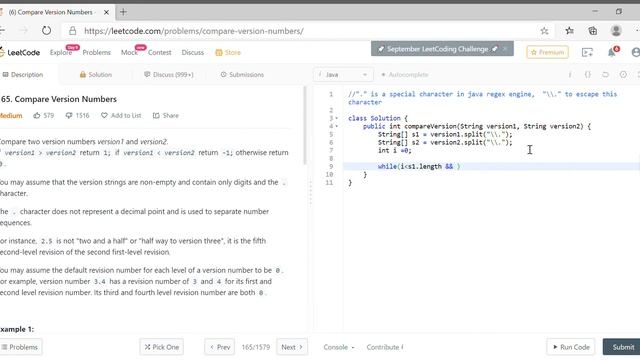Open the Problems nav item
The width and height of the screenshot is (640, 360).
click(x=96, y=52)
